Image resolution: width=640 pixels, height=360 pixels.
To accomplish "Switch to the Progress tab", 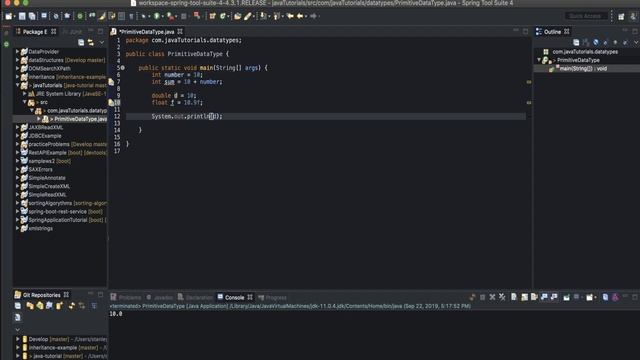I will pyautogui.click(x=272, y=298).
